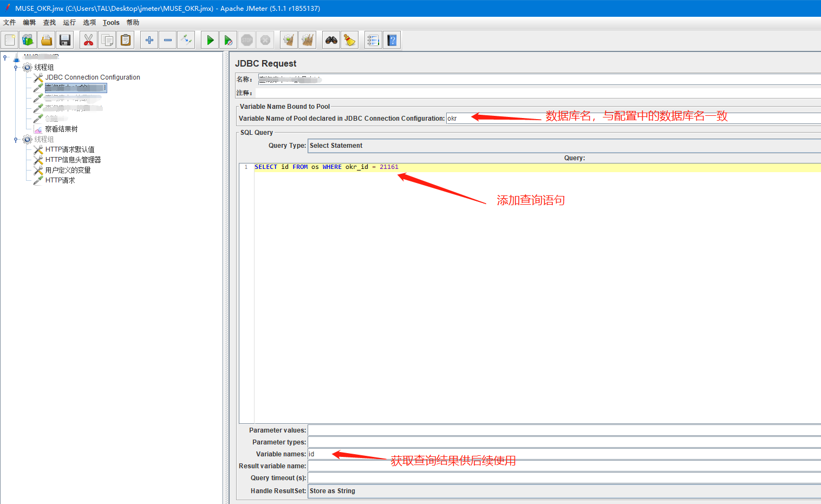Click the JDBC Request panel title
This screenshot has height=504, width=821.
point(266,63)
